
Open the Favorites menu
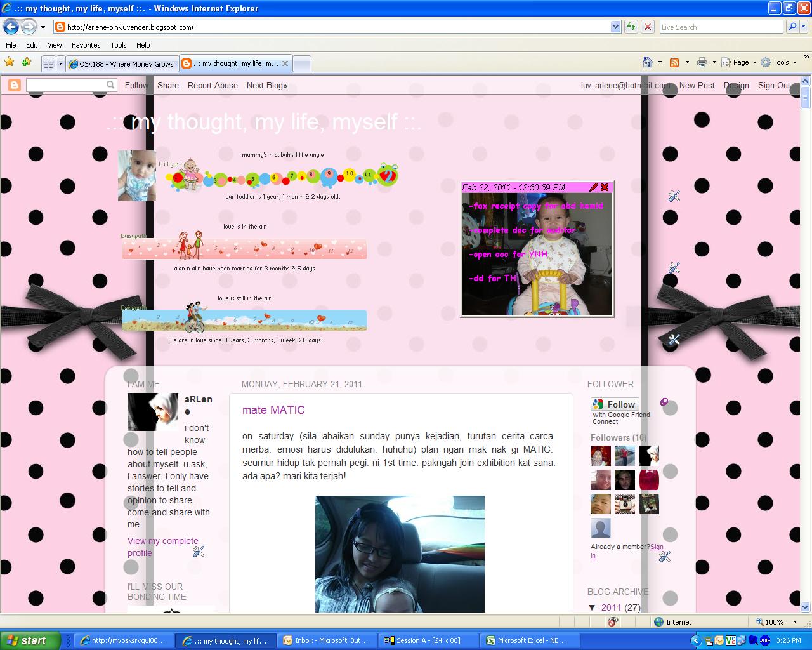86,45
